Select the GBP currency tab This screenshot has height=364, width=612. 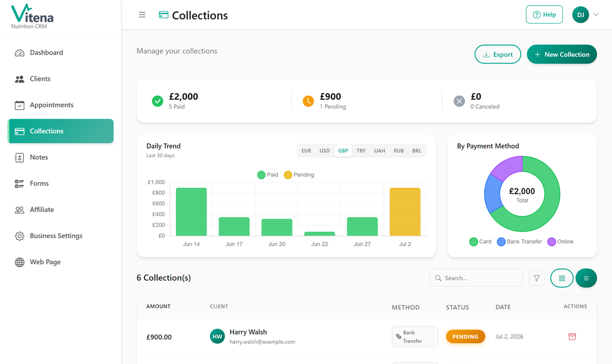click(x=343, y=150)
